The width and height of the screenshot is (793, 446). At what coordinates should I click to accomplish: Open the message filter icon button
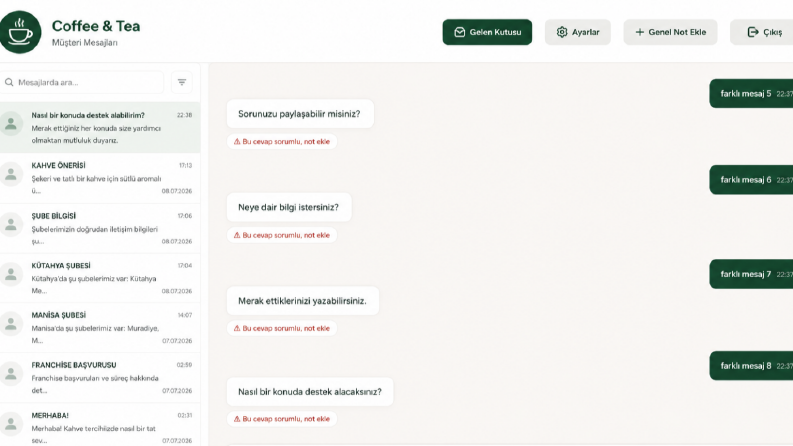(182, 82)
